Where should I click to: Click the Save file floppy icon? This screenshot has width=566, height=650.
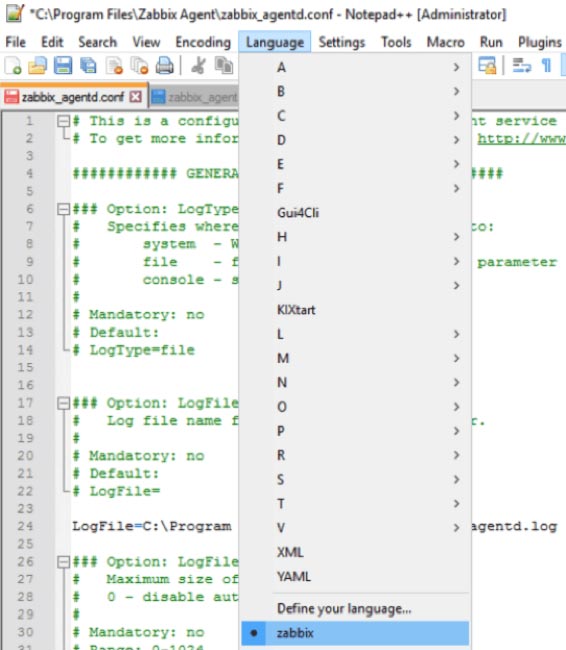[63, 65]
